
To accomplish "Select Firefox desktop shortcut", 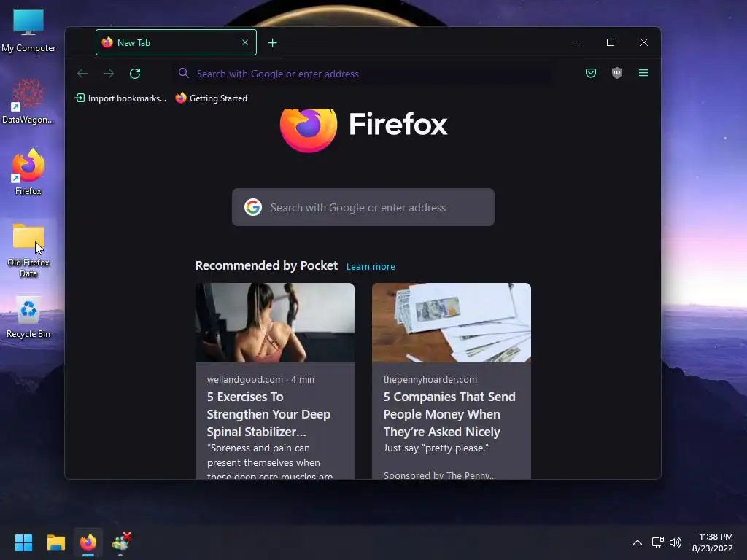I will coord(28,172).
